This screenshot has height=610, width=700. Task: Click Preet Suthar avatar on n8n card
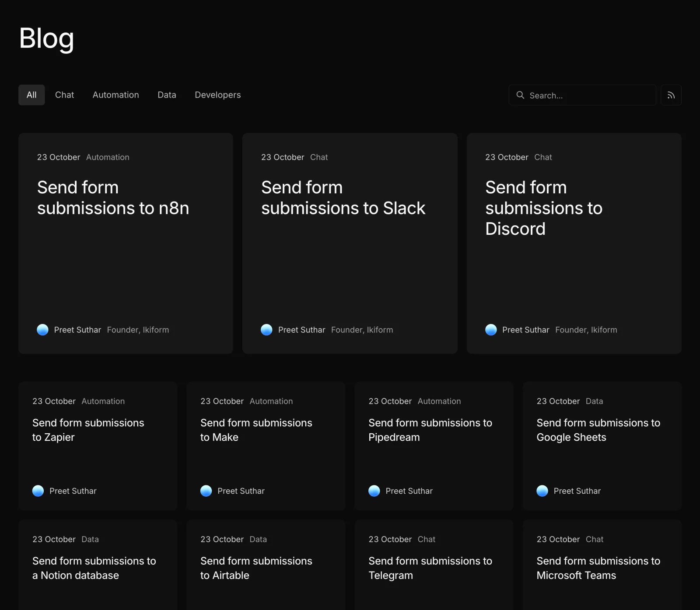point(42,330)
